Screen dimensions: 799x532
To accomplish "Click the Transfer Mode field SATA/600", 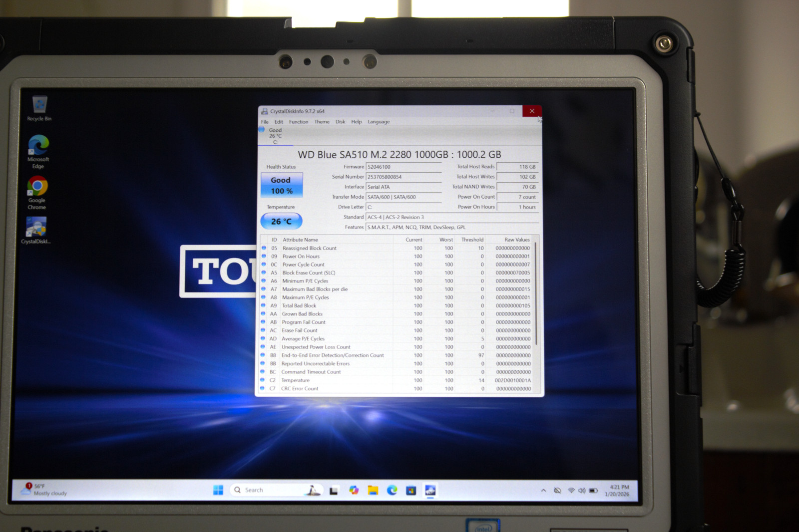I will tap(404, 197).
